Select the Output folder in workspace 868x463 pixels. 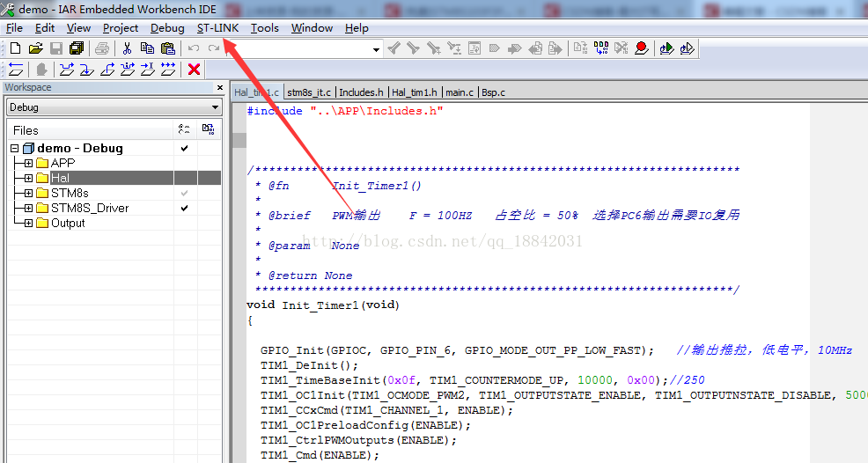tap(68, 223)
